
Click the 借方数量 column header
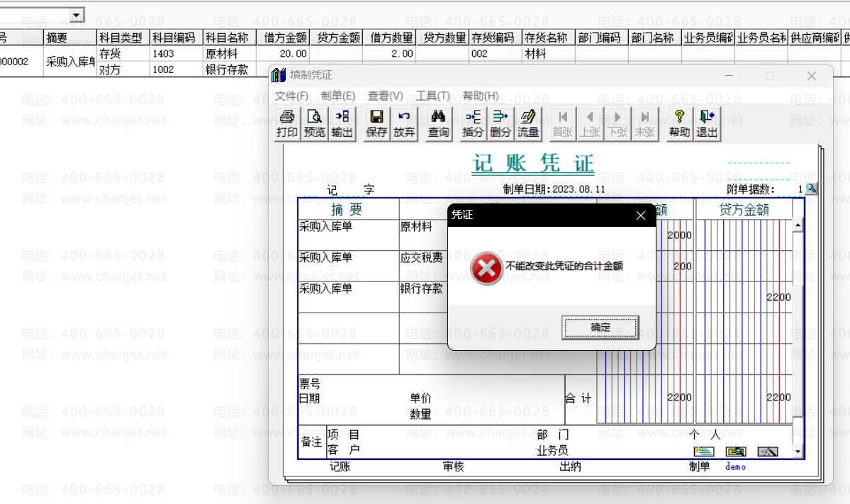coord(388,38)
